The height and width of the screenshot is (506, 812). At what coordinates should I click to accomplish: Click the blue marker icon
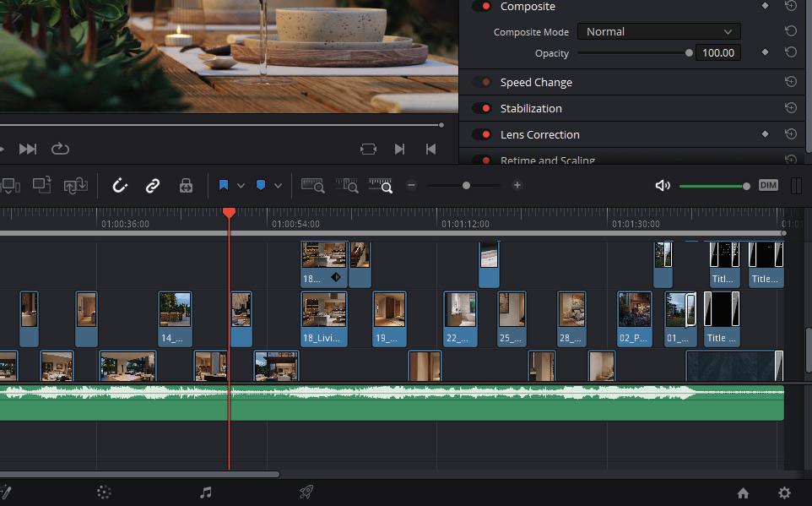click(261, 185)
